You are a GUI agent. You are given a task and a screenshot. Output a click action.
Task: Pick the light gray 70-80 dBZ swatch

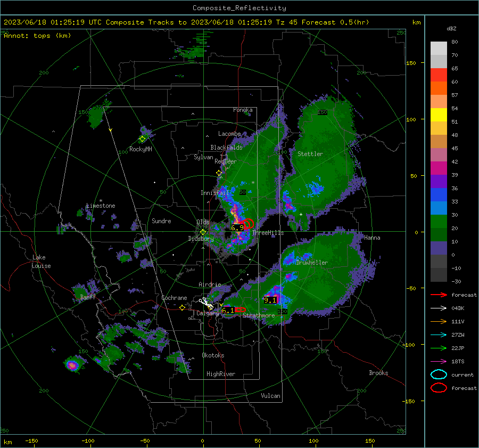pos(439,48)
